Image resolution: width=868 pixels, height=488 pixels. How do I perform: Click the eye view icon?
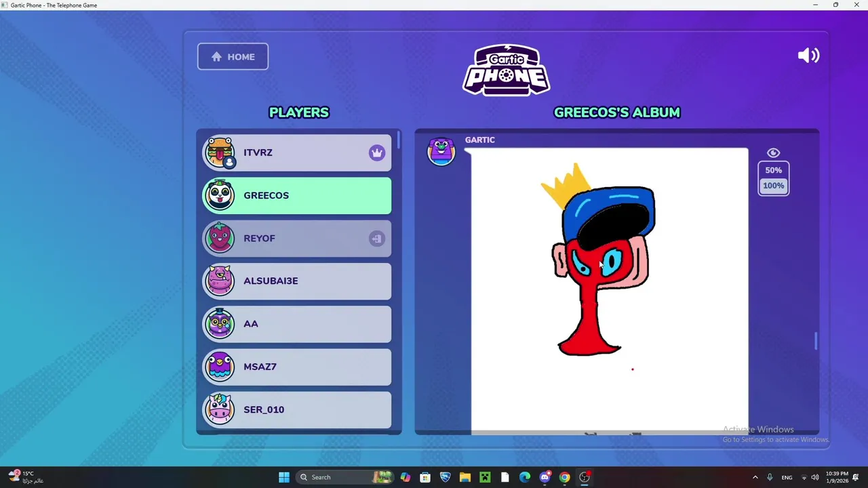tap(773, 153)
